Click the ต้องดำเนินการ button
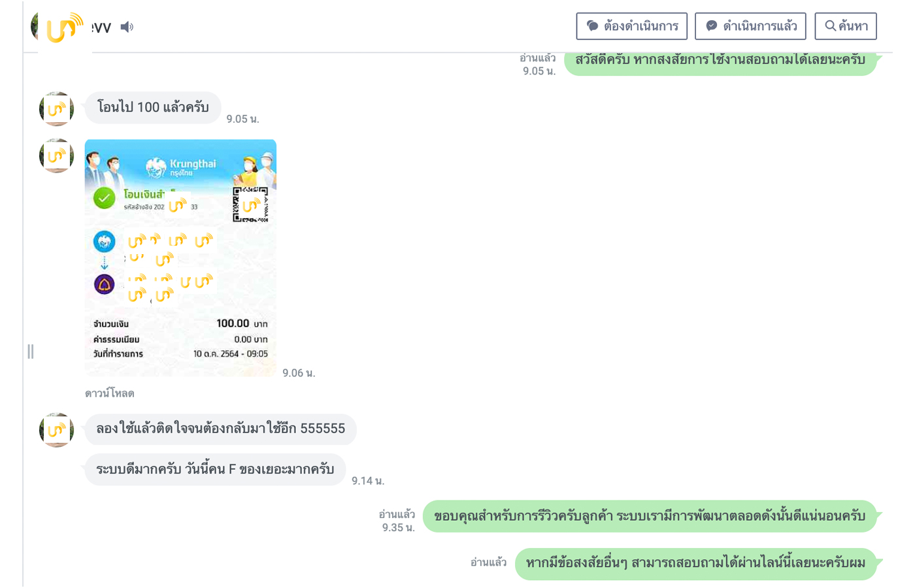Image resolution: width=915 pixels, height=588 pixels. point(631,26)
